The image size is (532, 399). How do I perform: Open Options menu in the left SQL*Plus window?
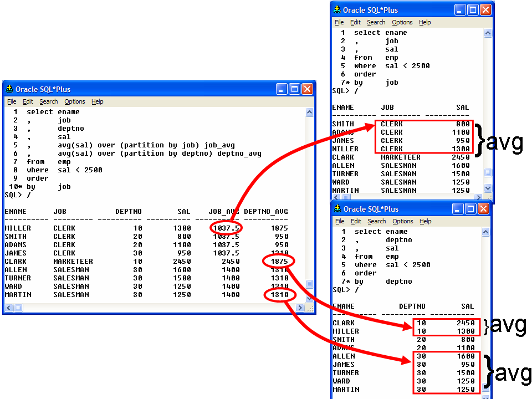click(x=74, y=101)
